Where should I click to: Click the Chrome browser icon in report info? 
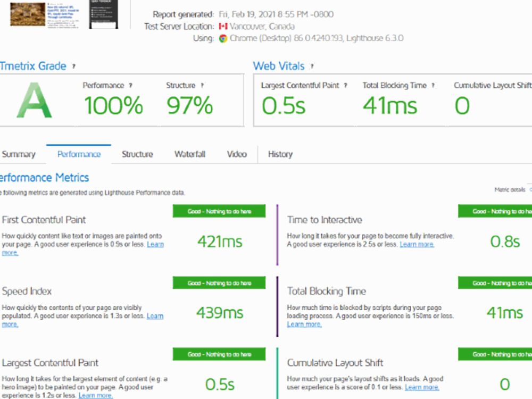[x=223, y=38]
